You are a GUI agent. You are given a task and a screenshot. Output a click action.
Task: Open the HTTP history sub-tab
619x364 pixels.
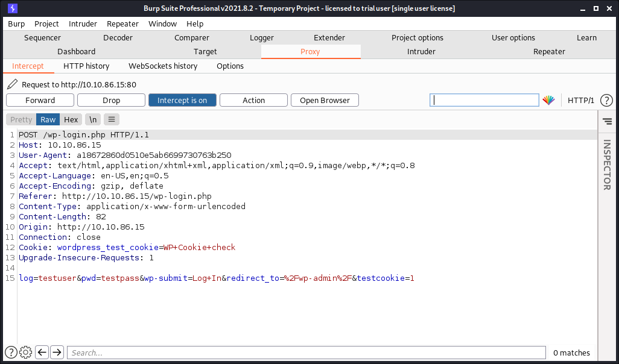pyautogui.click(x=86, y=66)
